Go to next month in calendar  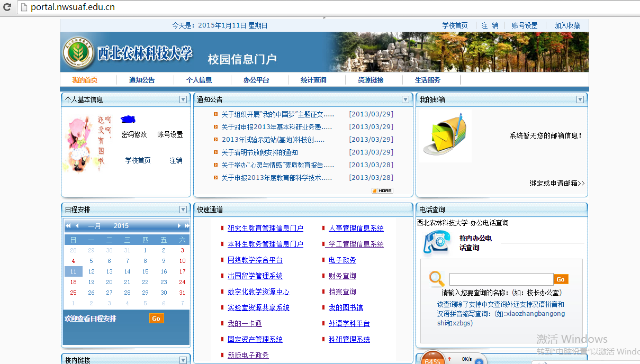[x=179, y=226]
